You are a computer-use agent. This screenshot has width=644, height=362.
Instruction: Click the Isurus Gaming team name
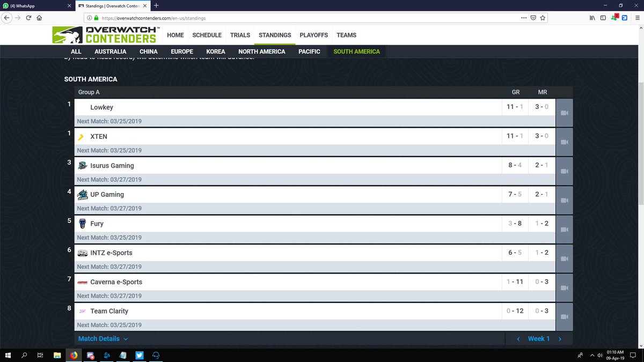(x=112, y=166)
